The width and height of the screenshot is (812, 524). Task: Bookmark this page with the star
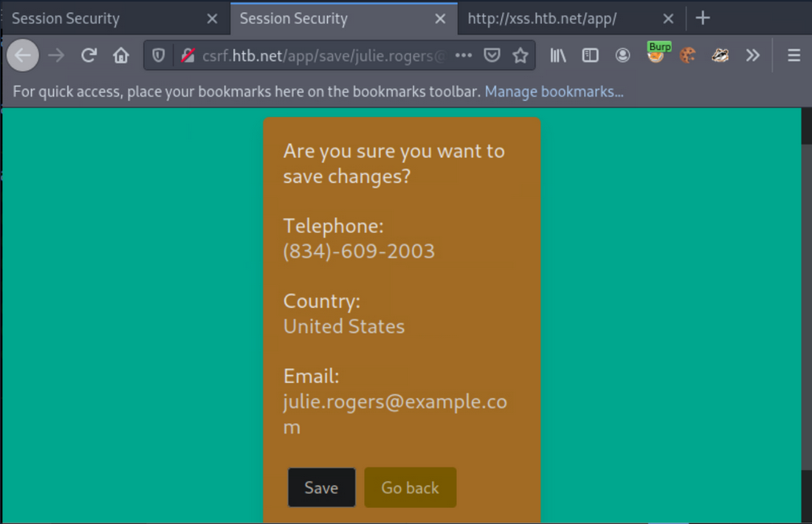[x=520, y=55]
